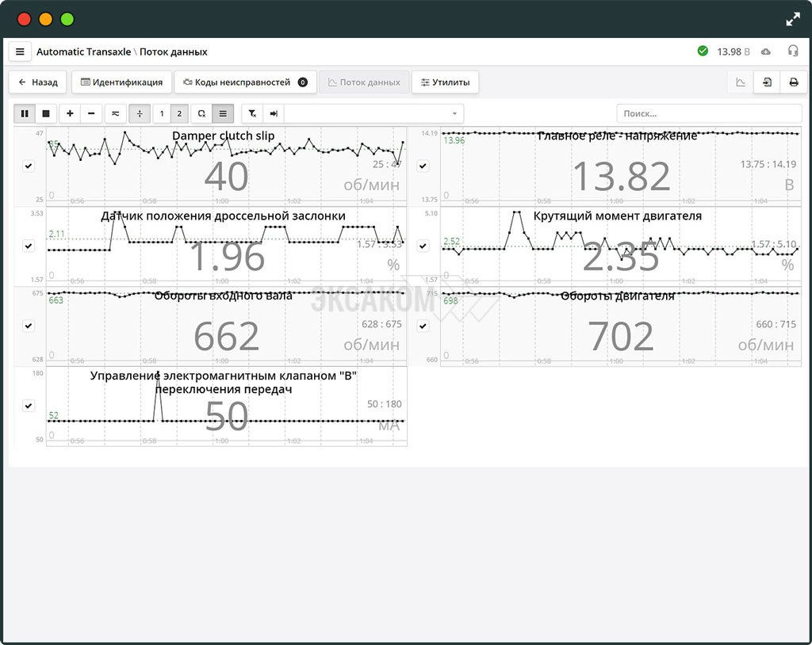Click the export file icon button

click(767, 82)
